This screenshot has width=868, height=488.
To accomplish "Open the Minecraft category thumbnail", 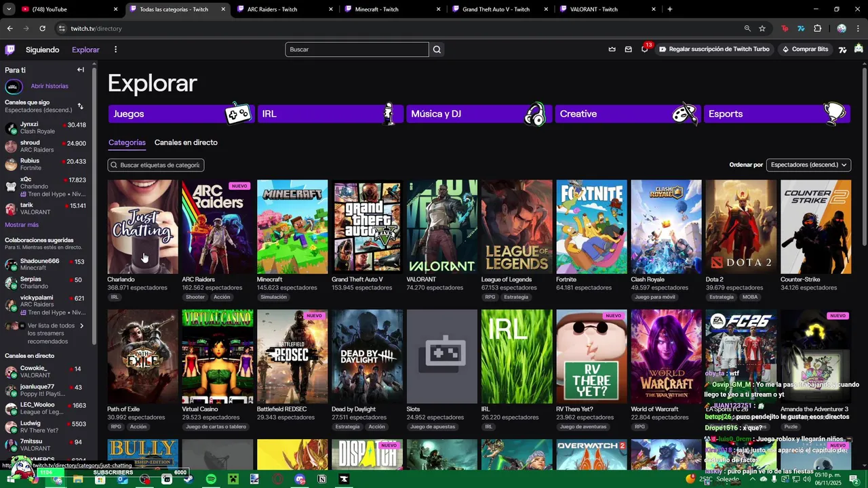I will 292,226.
